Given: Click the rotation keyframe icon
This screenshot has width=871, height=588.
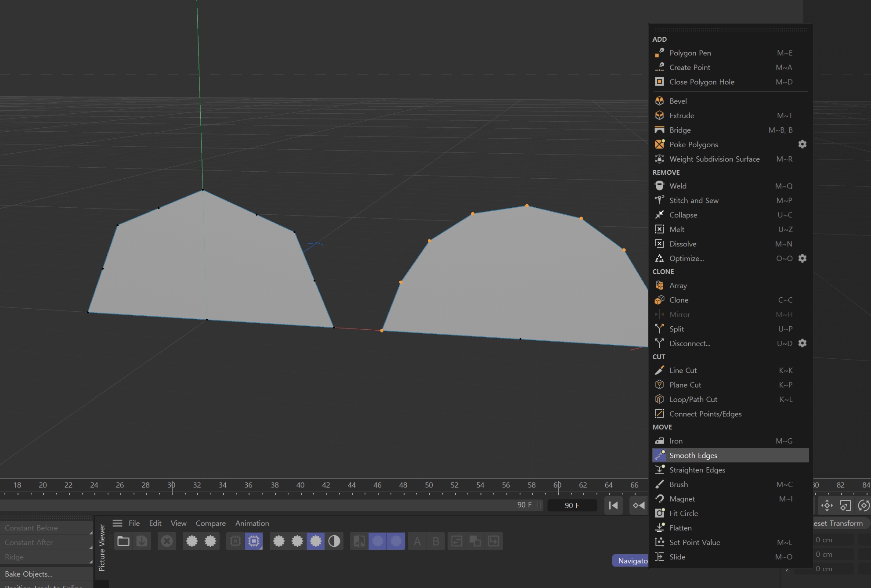Looking at the screenshot, I should pos(864,505).
